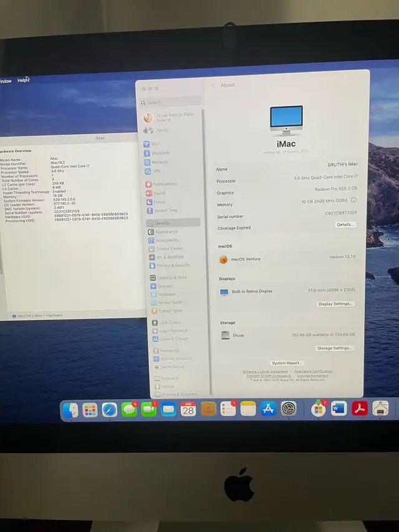Open Bluetooth settings in sidebar
The width and height of the screenshot is (399, 532).
pos(156,153)
